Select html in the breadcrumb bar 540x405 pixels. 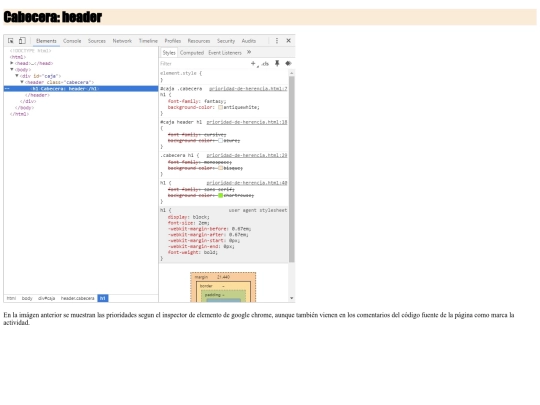click(11, 298)
